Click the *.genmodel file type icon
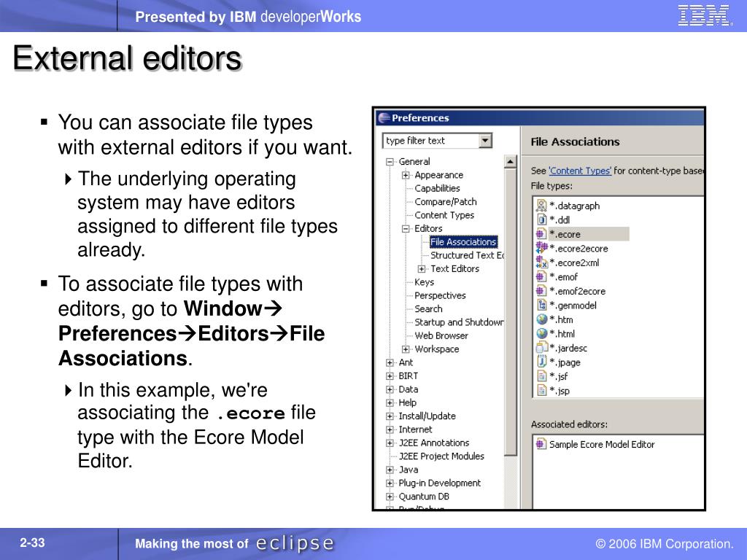 pos(541,306)
